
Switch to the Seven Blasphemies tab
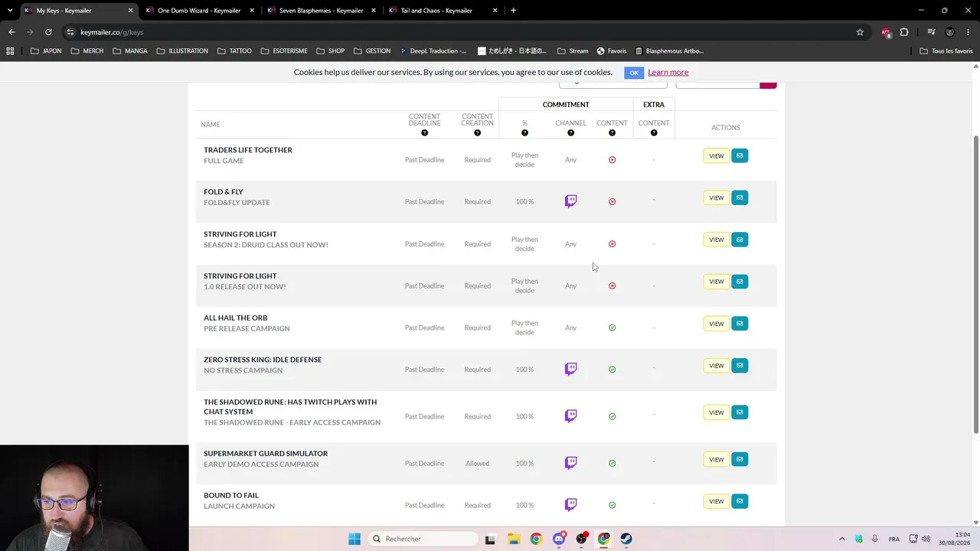click(x=321, y=11)
